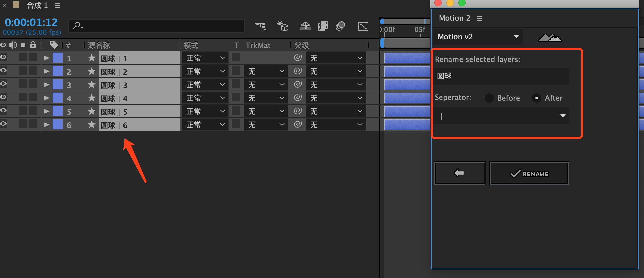Select the After separator radio button
The height and width of the screenshot is (278, 644).
[x=536, y=98]
